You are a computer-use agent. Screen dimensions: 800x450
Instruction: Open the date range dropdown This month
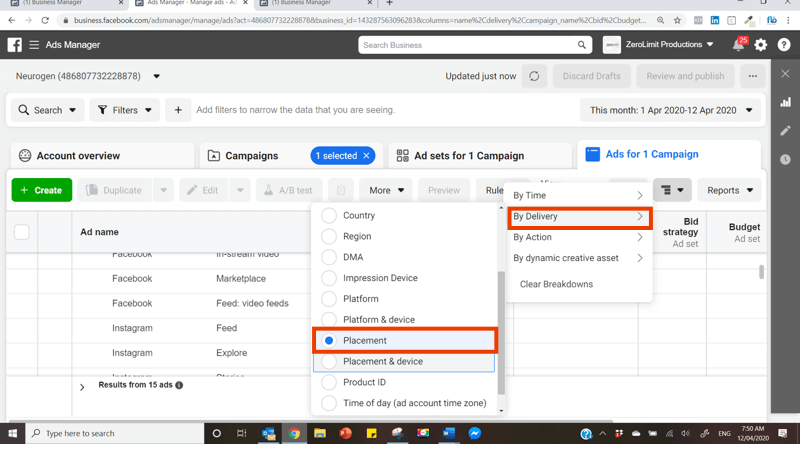pyautogui.click(x=670, y=110)
